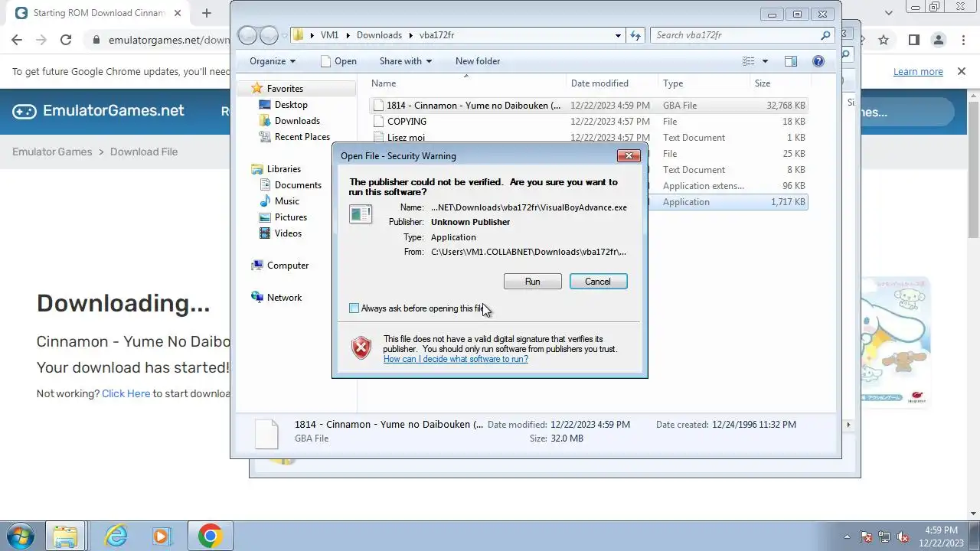Click the Explorer help icon
Screen dimensions: 980x551
coord(818,61)
